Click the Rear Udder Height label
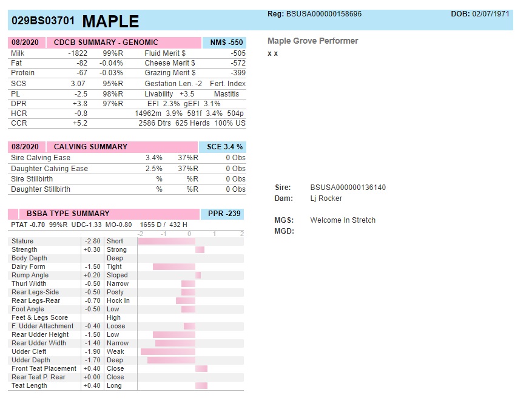Image resolution: width=532 pixels, height=406 pixels. coord(40,335)
